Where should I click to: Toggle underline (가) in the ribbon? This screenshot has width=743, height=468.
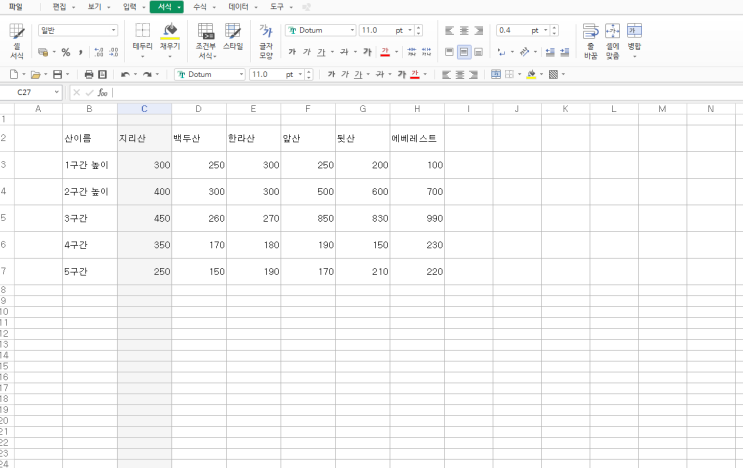(321, 52)
